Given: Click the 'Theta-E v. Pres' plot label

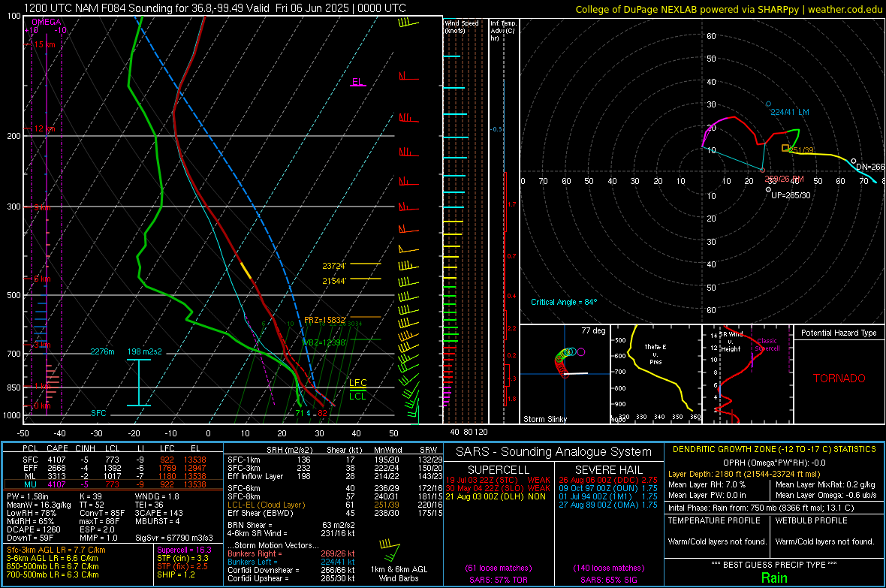Looking at the screenshot, I should (x=655, y=354).
